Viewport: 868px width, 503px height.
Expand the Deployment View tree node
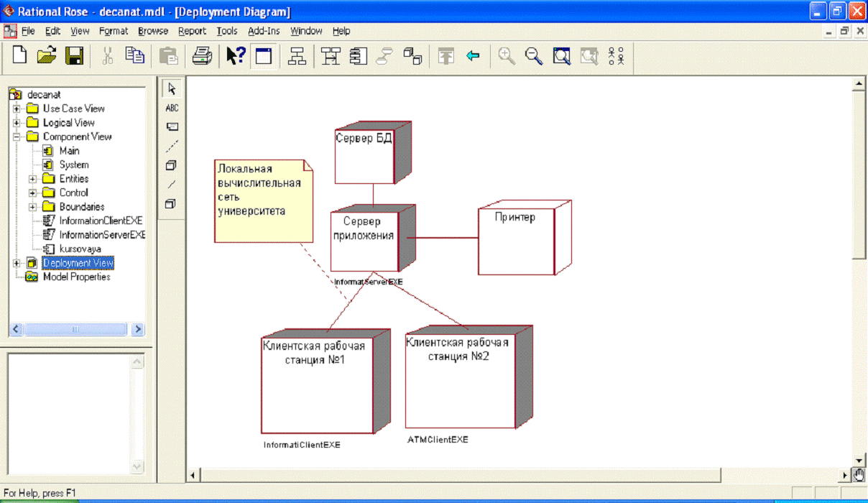pyautogui.click(x=16, y=264)
